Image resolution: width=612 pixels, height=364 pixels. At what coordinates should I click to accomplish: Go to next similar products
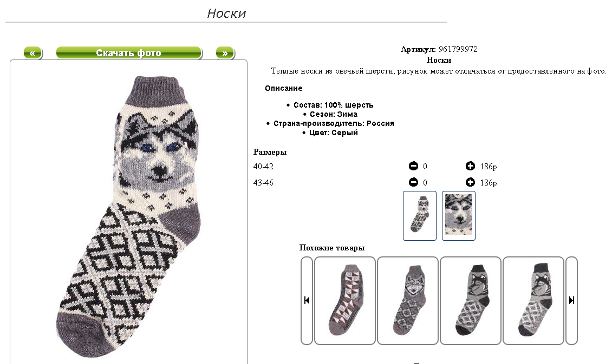pyautogui.click(x=571, y=301)
